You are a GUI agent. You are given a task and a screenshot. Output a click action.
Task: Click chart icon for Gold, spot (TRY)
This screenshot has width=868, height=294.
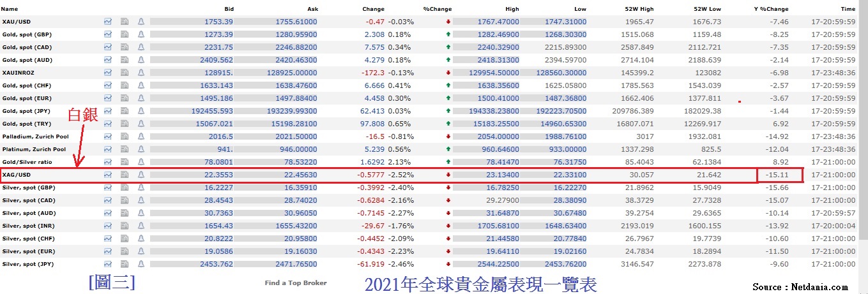[107, 124]
